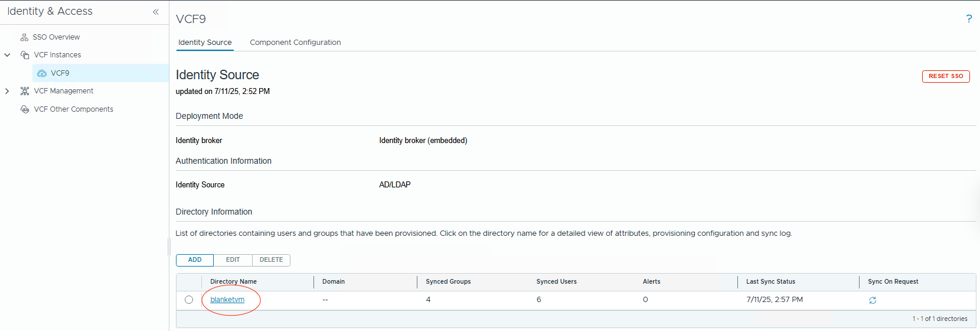Screen dimensions: 980x331
Task: Collapse the Identity & Access sidebar
Action: click(x=156, y=12)
